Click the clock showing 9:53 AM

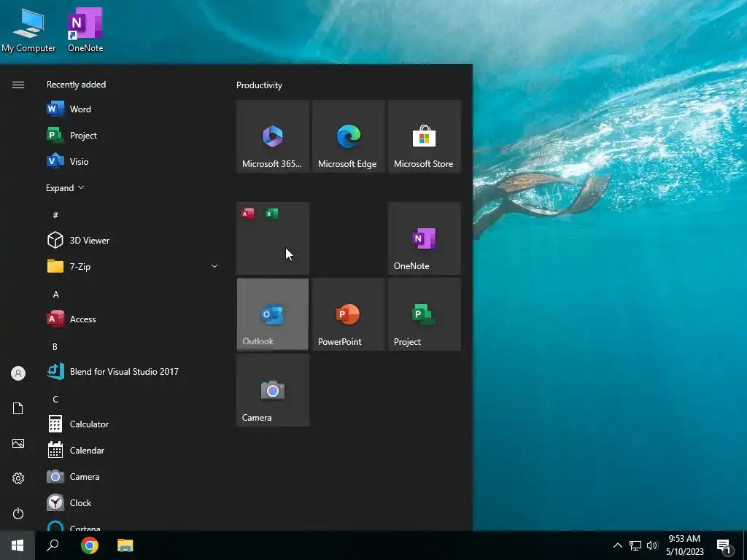[684, 545]
